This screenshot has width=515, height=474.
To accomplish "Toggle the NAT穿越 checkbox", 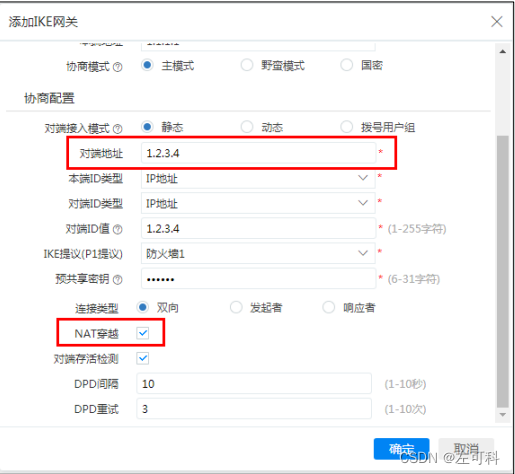I will pos(143,333).
